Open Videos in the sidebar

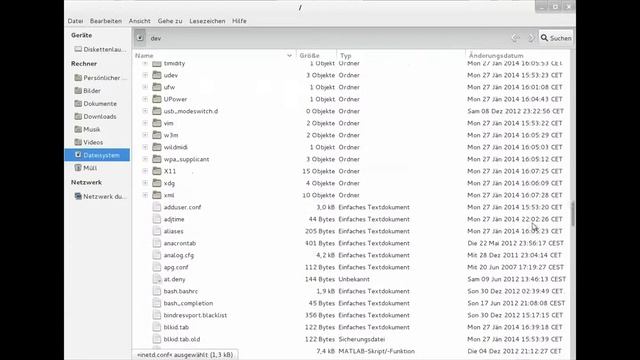click(89, 142)
